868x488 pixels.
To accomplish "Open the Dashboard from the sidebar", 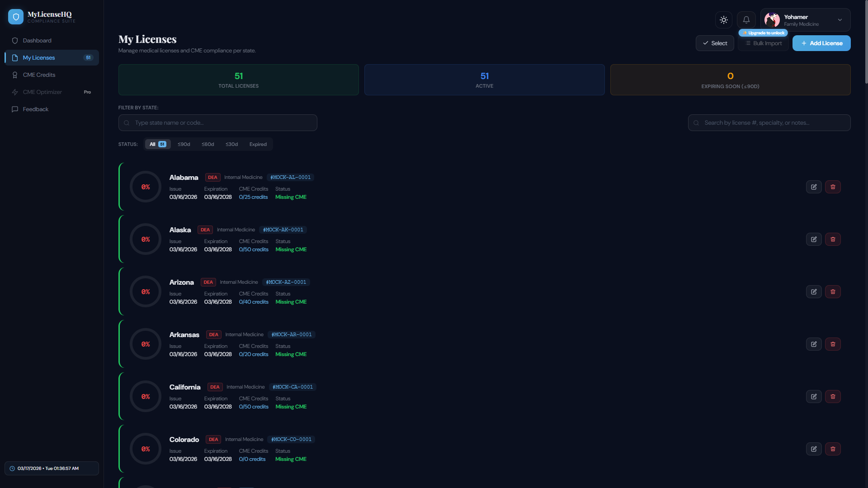I will click(x=37, y=40).
